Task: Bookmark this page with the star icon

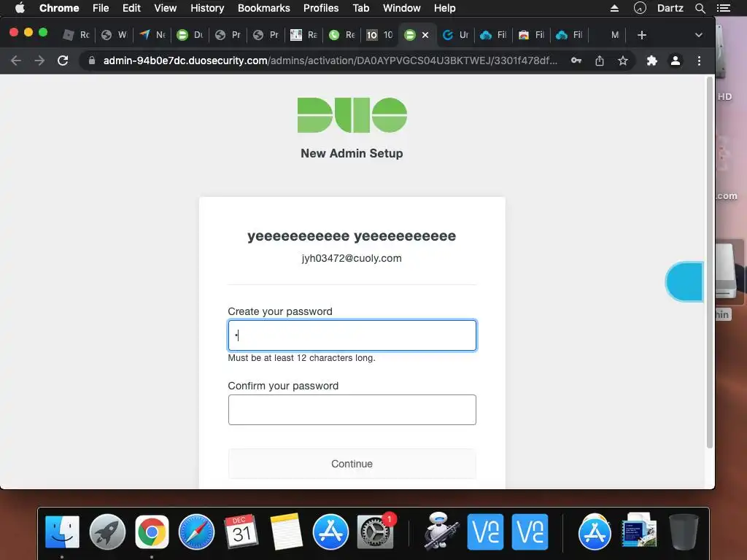Action: point(623,61)
